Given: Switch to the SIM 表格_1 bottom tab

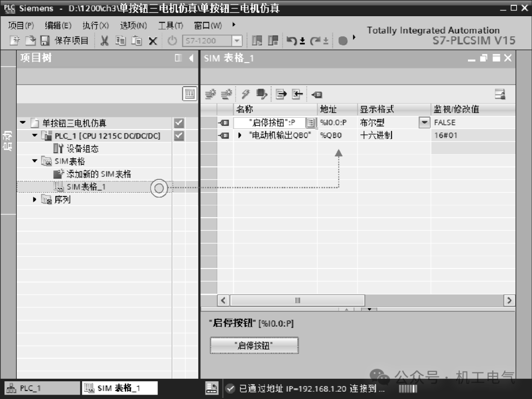Looking at the screenshot, I should coord(119,388).
